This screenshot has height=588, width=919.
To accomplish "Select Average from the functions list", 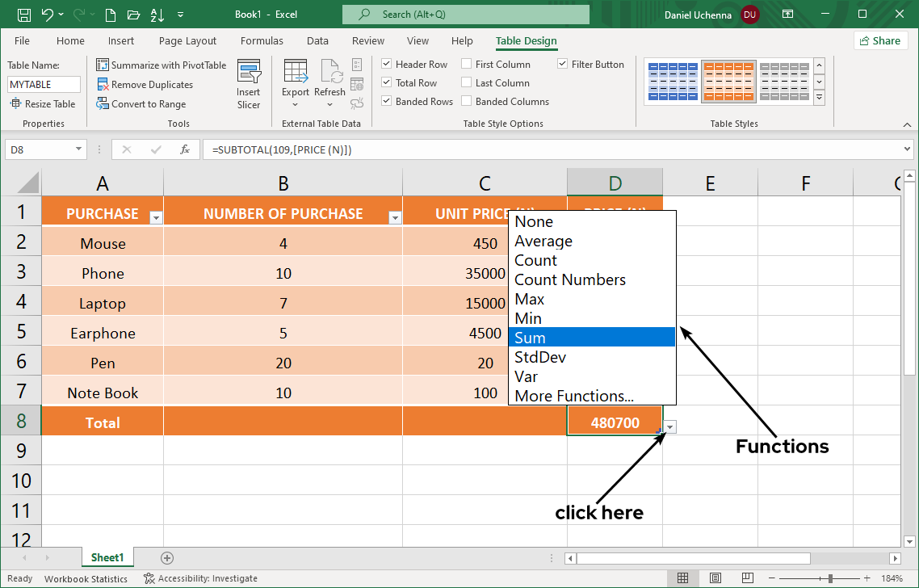I will [x=543, y=241].
